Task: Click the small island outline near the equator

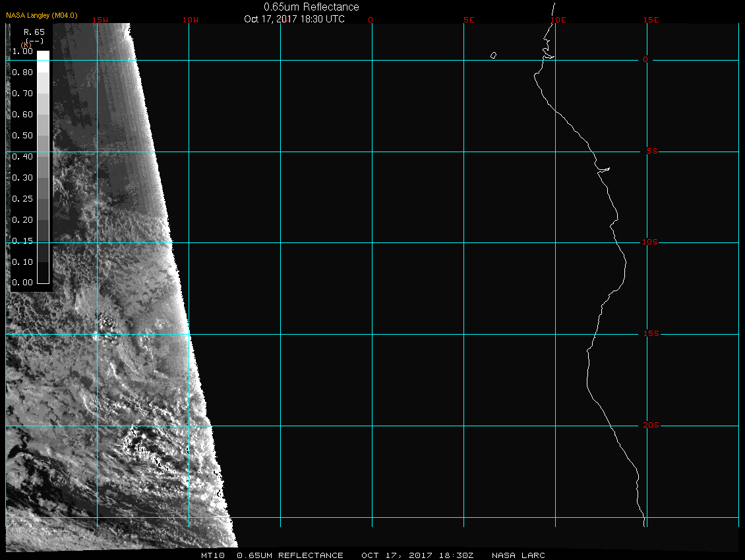Action: point(493,55)
